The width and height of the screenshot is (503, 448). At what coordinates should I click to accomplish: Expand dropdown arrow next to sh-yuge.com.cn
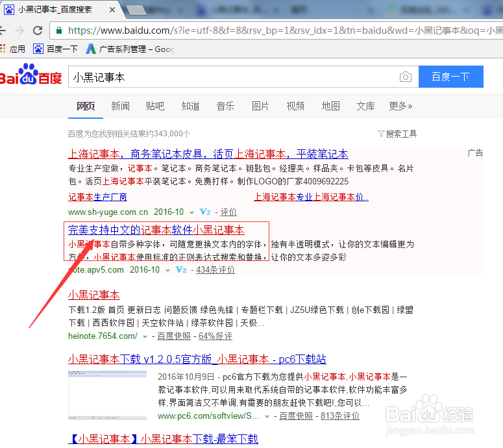point(191,213)
